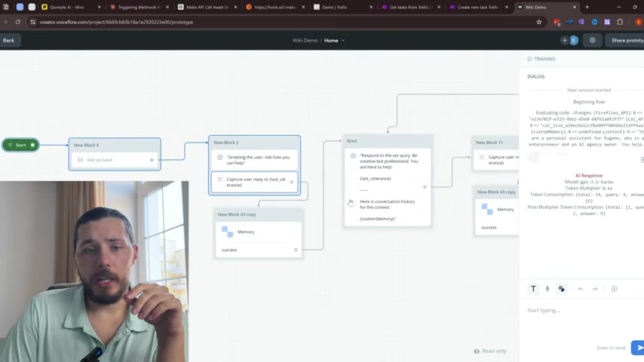Click the TRAINING status indicator

pyautogui.click(x=541, y=59)
